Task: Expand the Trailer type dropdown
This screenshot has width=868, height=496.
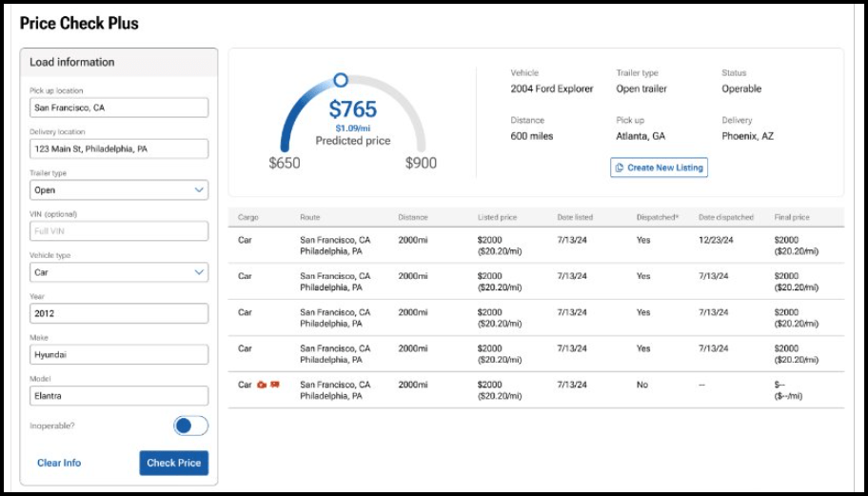Action: click(118, 189)
